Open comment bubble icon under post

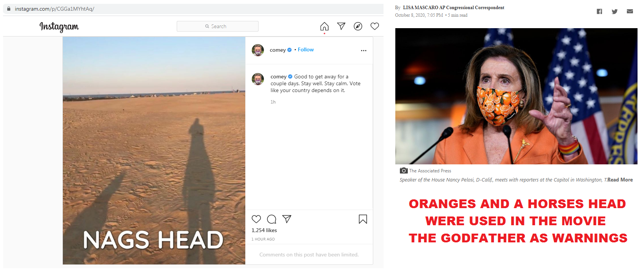tap(272, 219)
